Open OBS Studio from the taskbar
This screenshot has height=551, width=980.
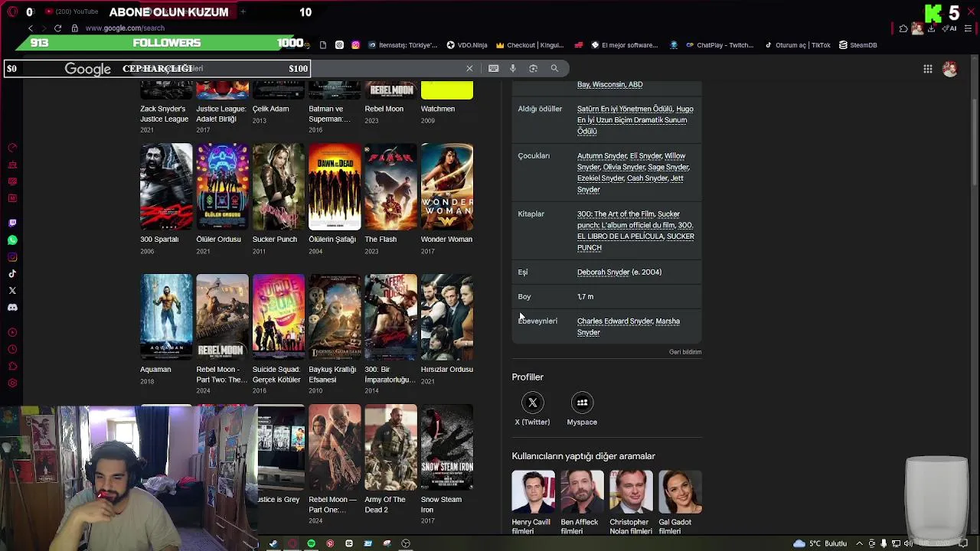point(406,543)
